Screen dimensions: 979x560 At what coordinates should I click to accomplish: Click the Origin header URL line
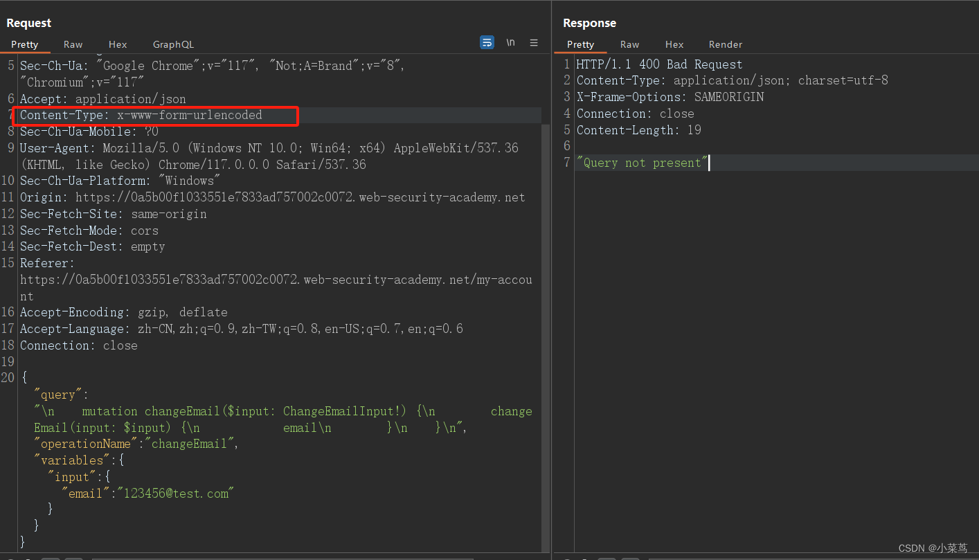(x=272, y=197)
